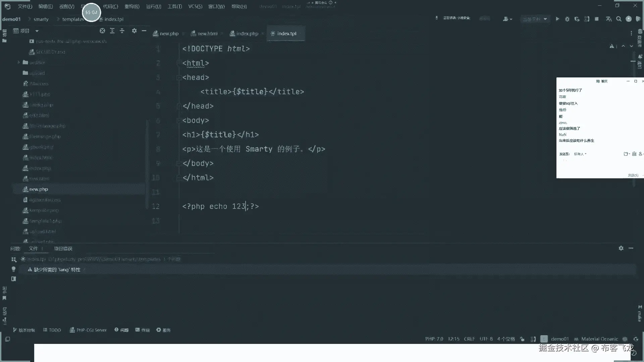This screenshot has width=644, height=362.
Task: Open Search Everywhere magnifier icon
Action: click(619, 19)
